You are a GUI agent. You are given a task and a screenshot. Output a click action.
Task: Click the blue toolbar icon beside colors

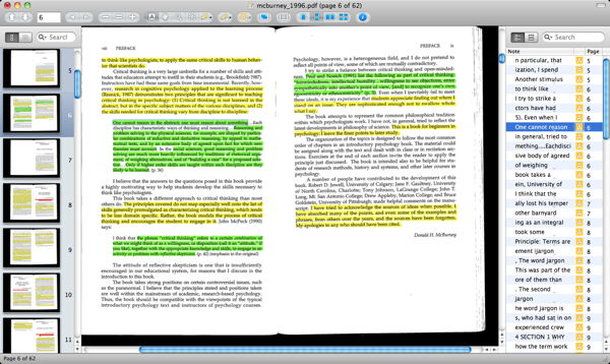(265, 17)
